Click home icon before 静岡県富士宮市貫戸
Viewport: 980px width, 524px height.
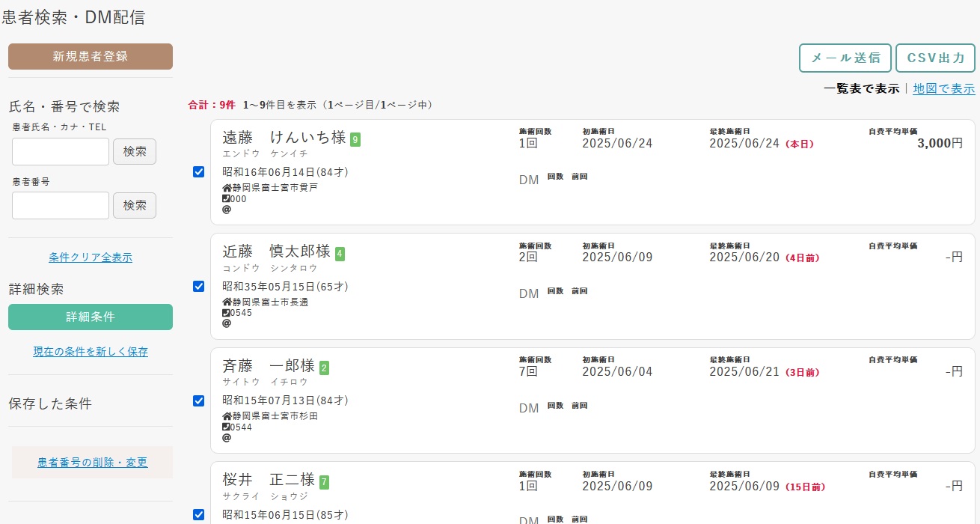click(227, 188)
